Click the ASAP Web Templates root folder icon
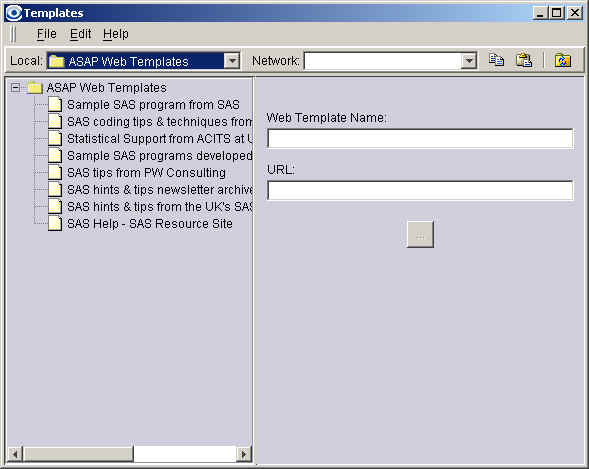 34,88
